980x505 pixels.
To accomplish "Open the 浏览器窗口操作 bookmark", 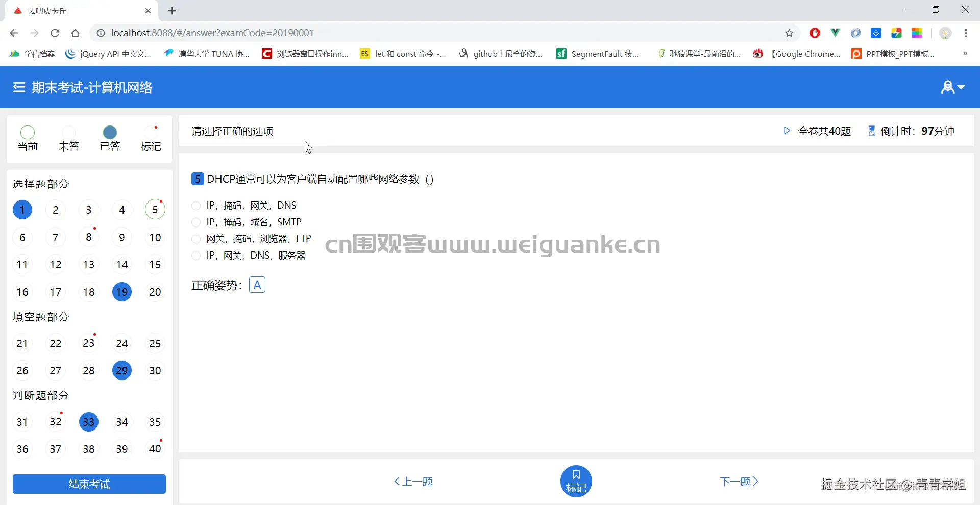I will [305, 54].
